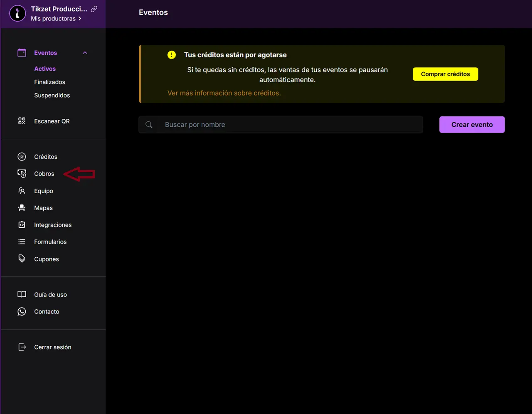Collapse the Eventos section chevron
Image resolution: width=532 pixels, height=414 pixels.
tap(85, 53)
